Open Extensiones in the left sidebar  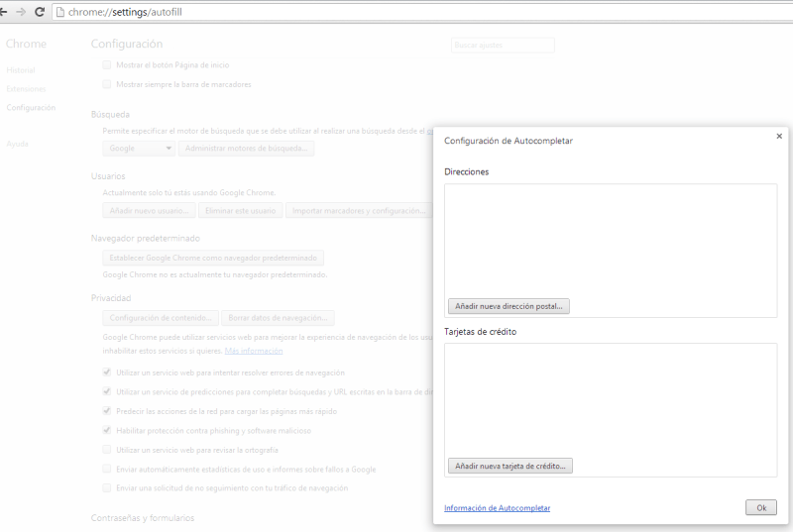coord(26,89)
